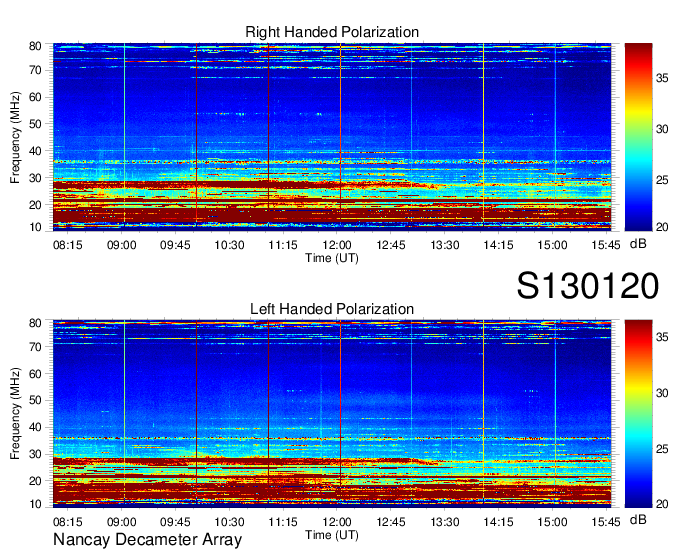
Task: Click "20" frequency tick on Left Handed plot
Action: [35, 481]
